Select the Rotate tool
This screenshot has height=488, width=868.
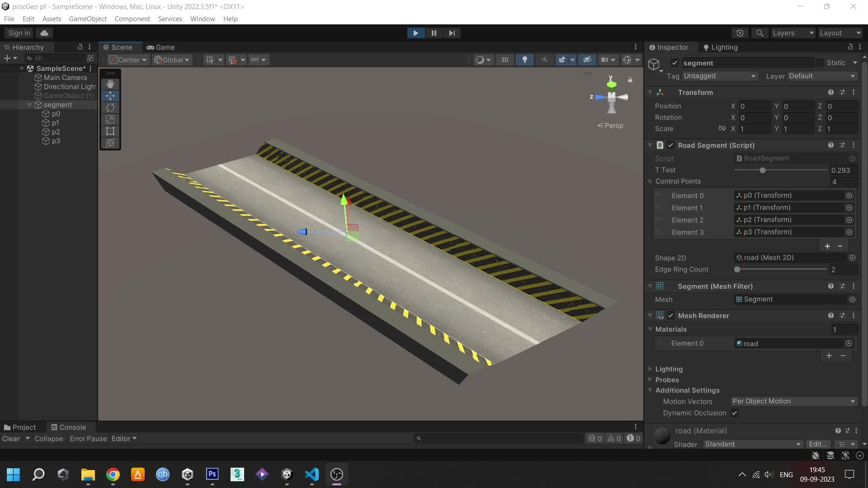pyautogui.click(x=110, y=108)
